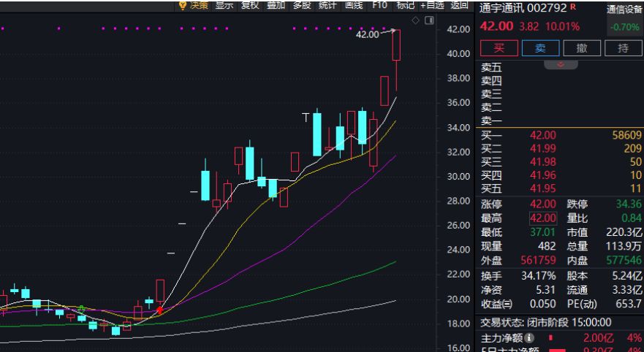Click the R margin-trading badge beside 002792
The height and width of the screenshot is (352, 644).
(573, 7)
